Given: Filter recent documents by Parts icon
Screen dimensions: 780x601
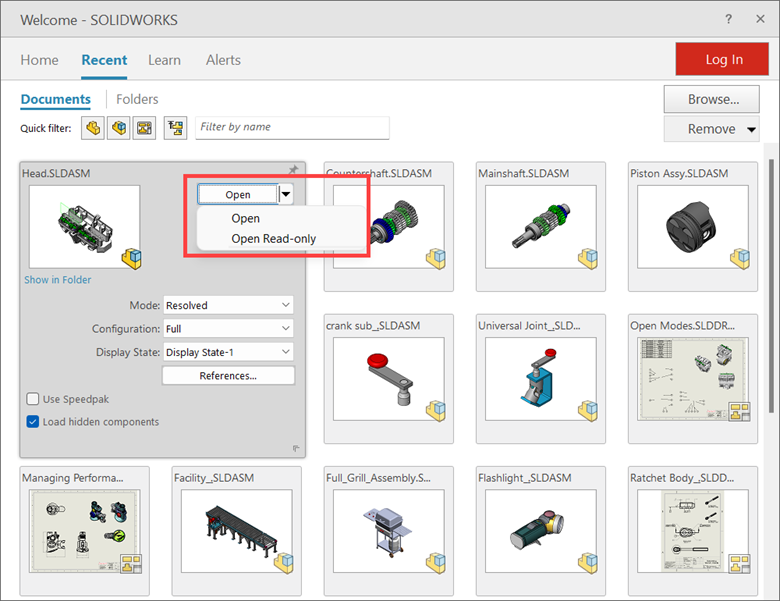Looking at the screenshot, I should (93, 128).
